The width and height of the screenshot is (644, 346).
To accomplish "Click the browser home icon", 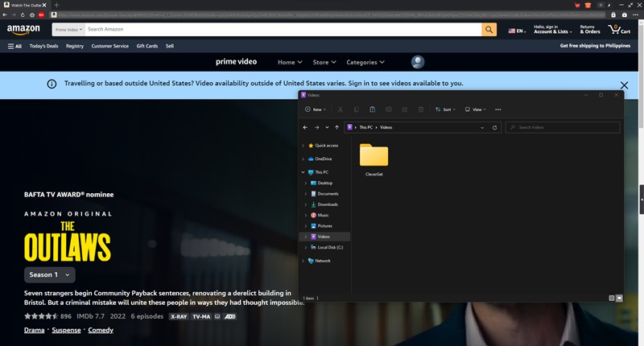I will pyautogui.click(x=31, y=14).
